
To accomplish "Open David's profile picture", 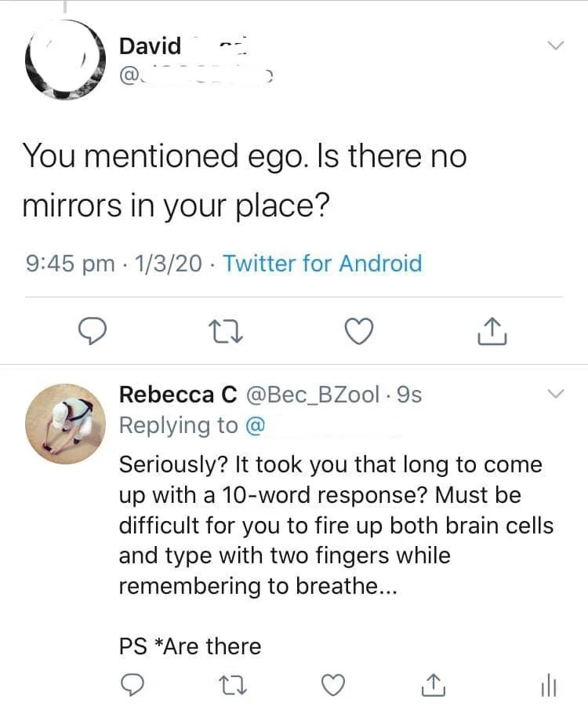I will [65, 60].
